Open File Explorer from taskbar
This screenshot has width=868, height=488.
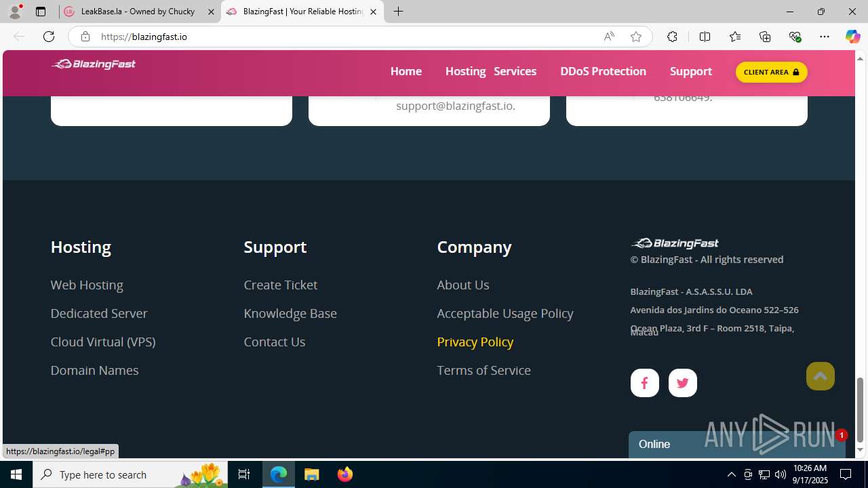coord(312,474)
